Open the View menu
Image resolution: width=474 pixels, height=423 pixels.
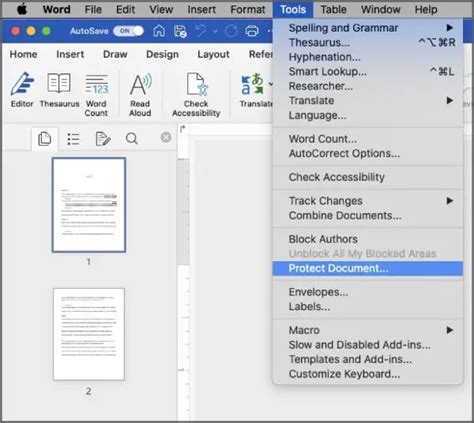[161, 9]
